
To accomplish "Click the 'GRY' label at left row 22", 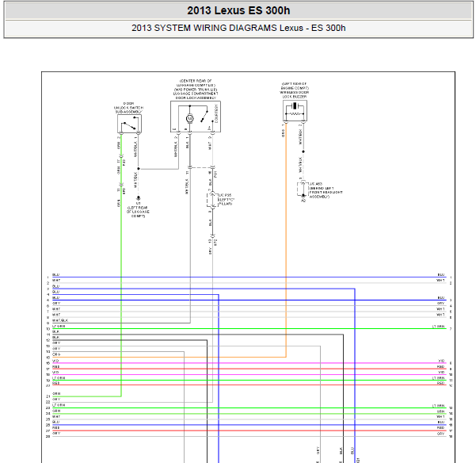I will (56, 400).
